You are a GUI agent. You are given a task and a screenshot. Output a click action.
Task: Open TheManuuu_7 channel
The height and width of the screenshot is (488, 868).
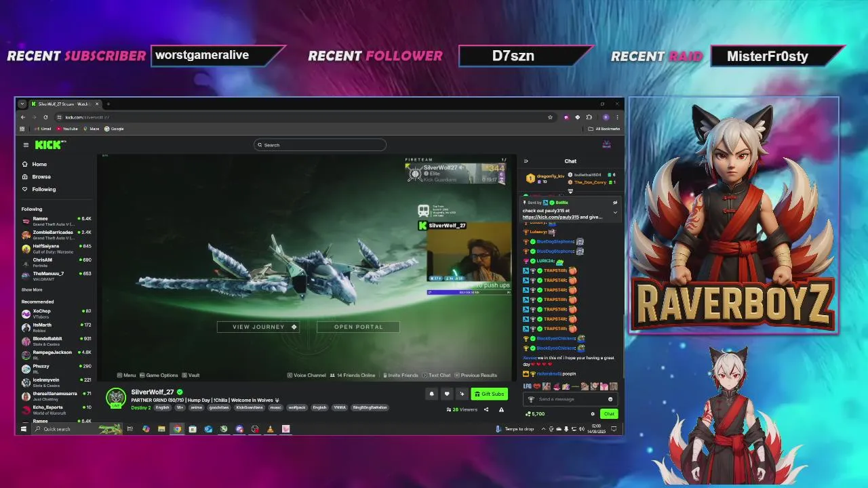56,276
